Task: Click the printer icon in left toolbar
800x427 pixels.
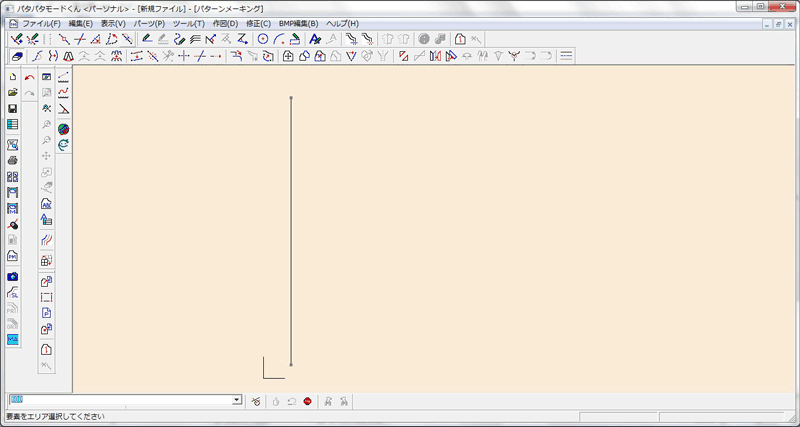Action: pyautogui.click(x=12, y=160)
